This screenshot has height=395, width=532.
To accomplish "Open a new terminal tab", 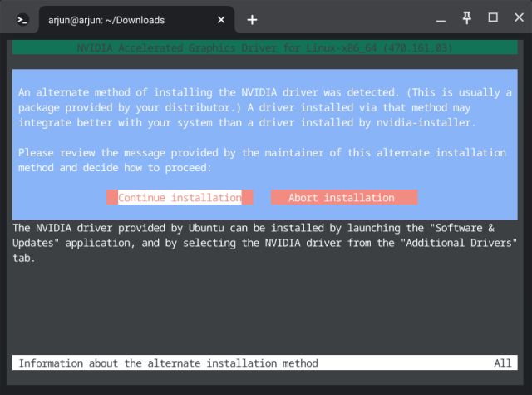I will pyautogui.click(x=252, y=20).
